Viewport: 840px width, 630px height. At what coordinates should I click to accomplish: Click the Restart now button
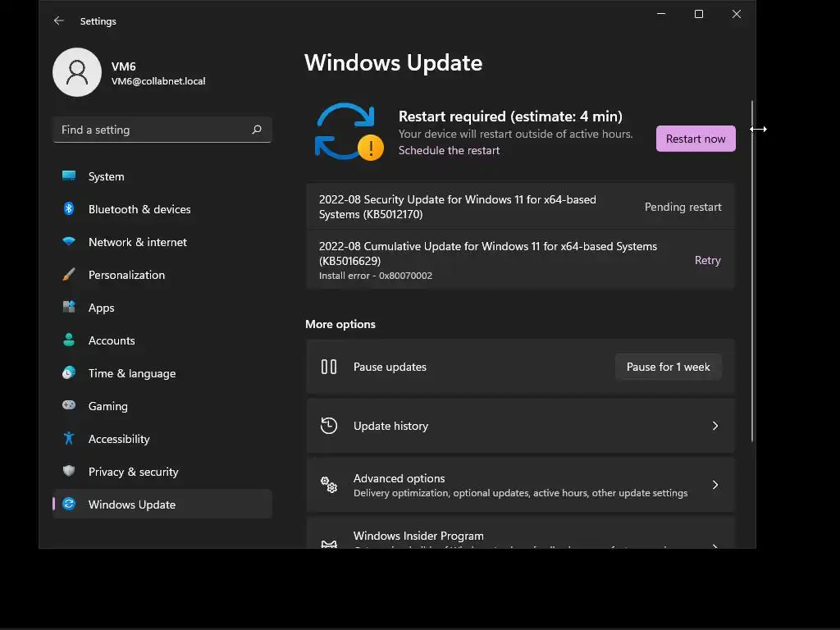pyautogui.click(x=696, y=139)
